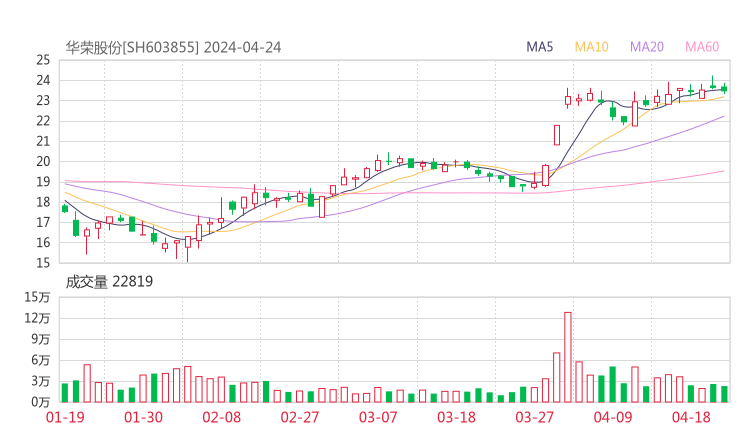Click the price axis value 23
The image size is (740, 440).
43,101
